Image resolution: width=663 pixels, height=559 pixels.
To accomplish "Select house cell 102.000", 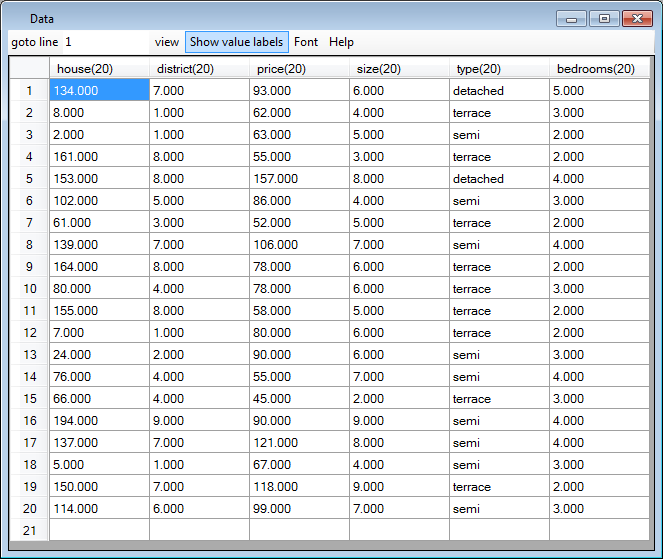I will tap(99, 200).
